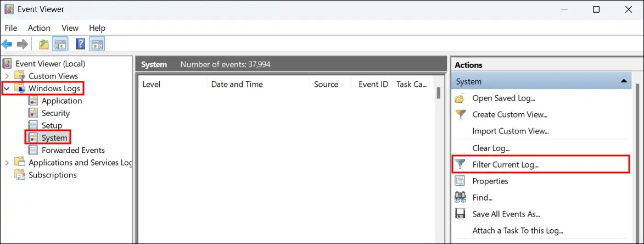
Task: Click Open Saved Log... action
Action: [x=503, y=98]
